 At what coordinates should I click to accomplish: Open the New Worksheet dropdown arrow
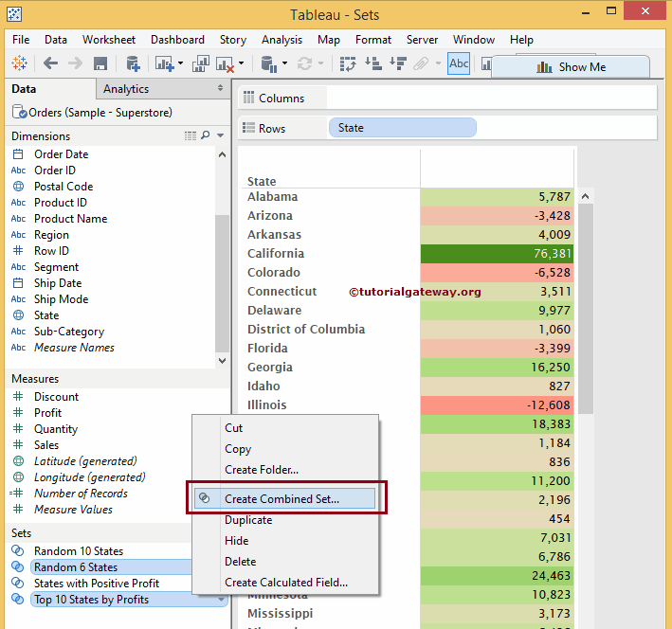(180, 64)
